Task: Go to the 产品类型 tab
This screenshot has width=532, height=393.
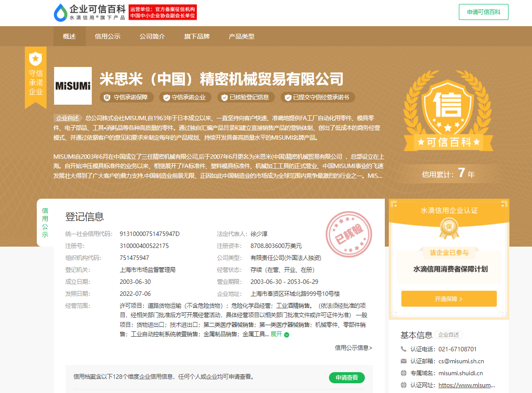Action: coord(242,36)
